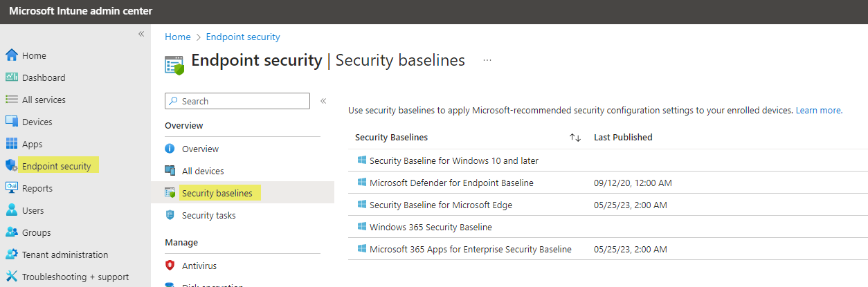Click Windows icon beside Windows 10 baseline
Screen dimensions: 868x287
click(361, 160)
